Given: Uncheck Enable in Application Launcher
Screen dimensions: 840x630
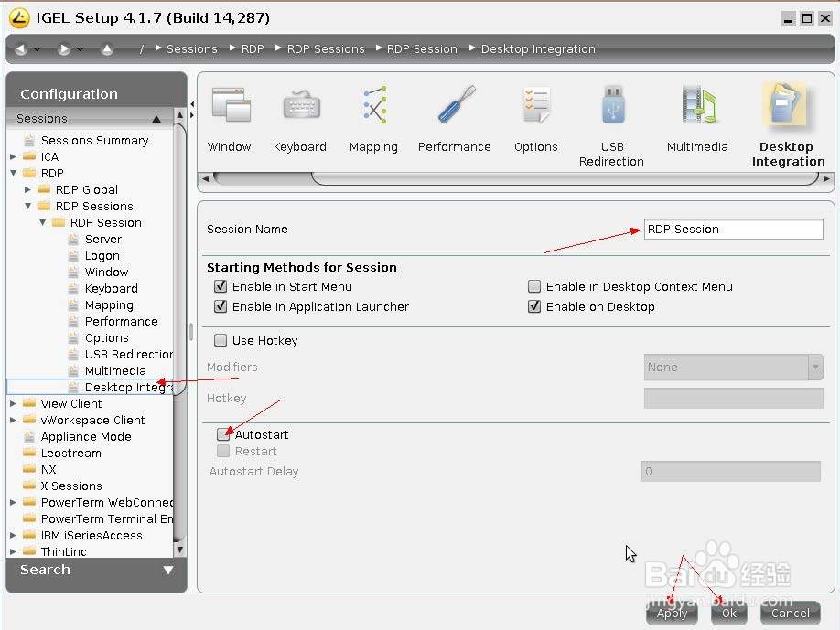Looking at the screenshot, I should point(221,306).
